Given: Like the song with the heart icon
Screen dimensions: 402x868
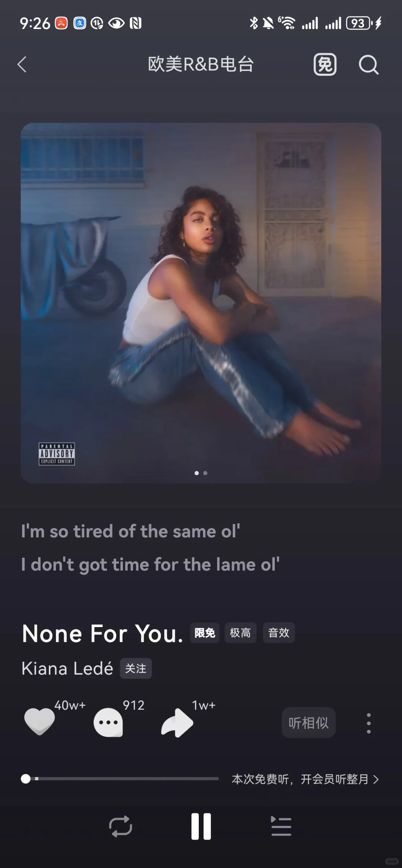Looking at the screenshot, I should tap(39, 722).
